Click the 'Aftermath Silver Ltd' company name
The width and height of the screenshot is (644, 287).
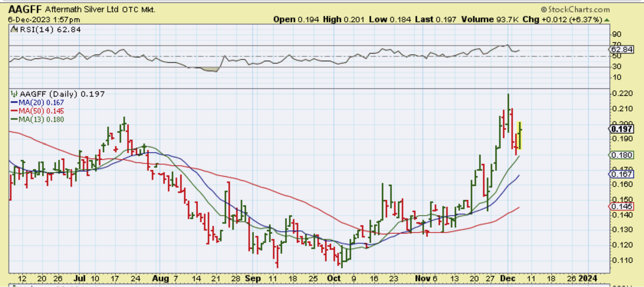82,9
